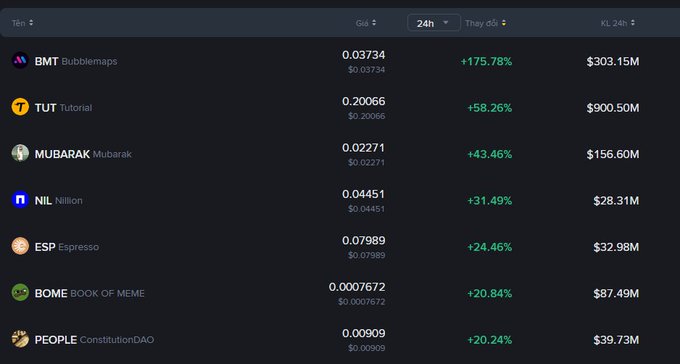Select the +20.24% change value

(490, 340)
